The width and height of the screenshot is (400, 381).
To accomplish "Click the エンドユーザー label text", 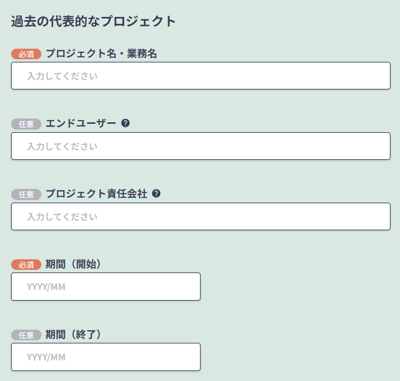I will 81,124.
